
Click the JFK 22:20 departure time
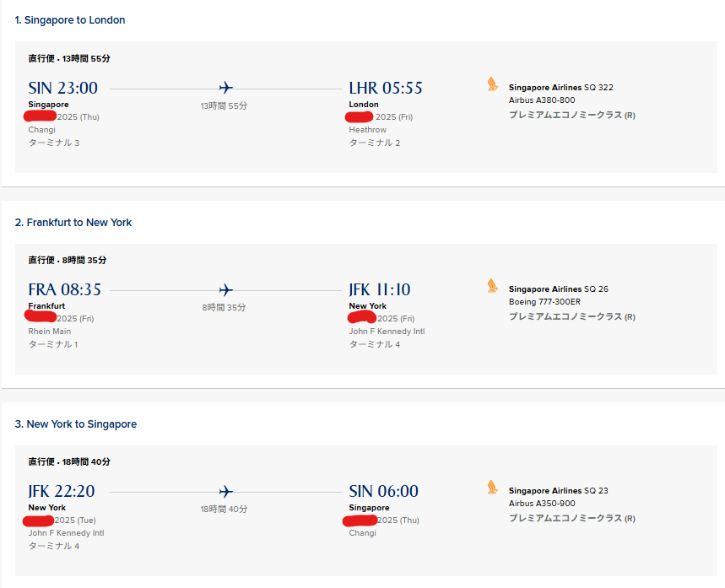coord(62,491)
